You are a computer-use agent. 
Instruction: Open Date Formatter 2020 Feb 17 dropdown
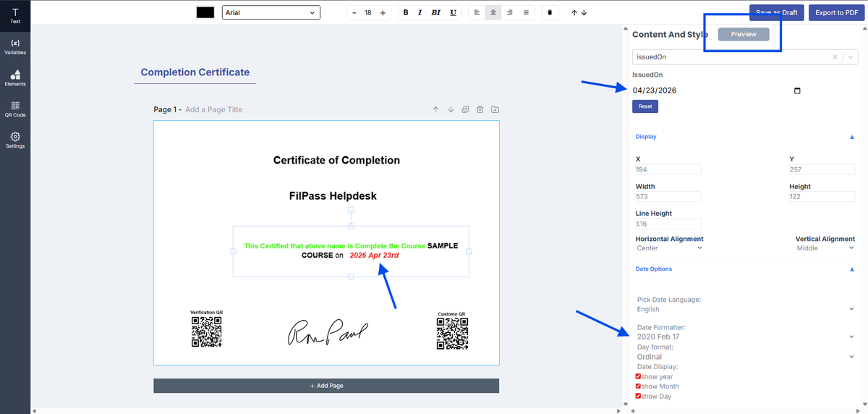coord(746,337)
